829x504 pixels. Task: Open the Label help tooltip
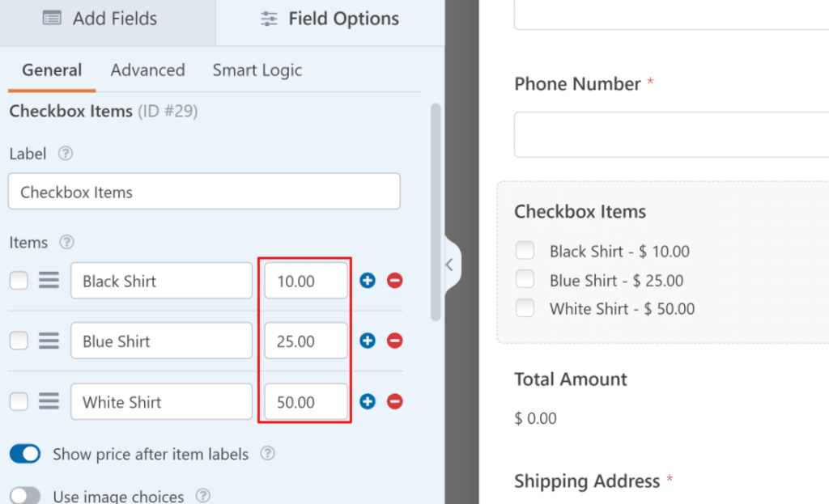point(64,154)
